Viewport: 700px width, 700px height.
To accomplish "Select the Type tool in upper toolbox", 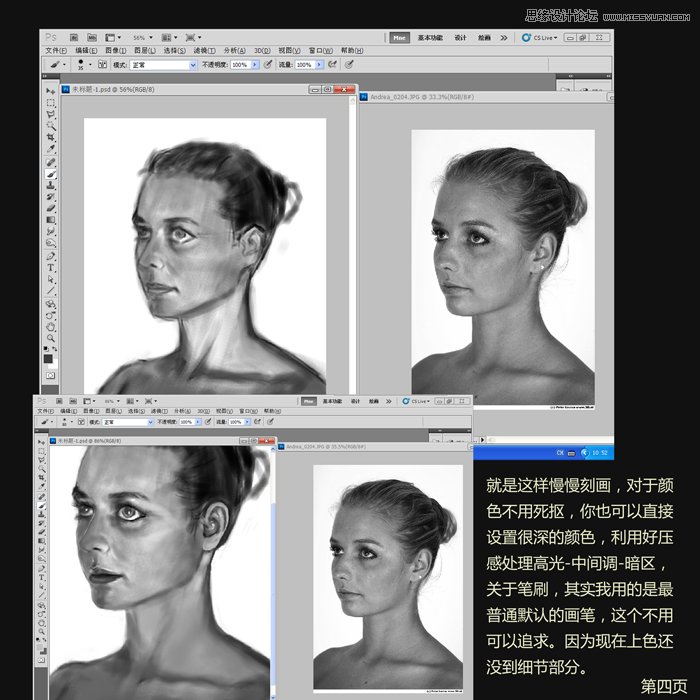I will click(x=50, y=268).
